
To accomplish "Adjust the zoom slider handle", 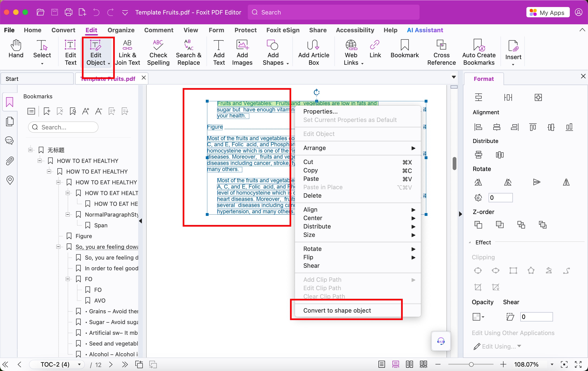I will click(x=471, y=364).
